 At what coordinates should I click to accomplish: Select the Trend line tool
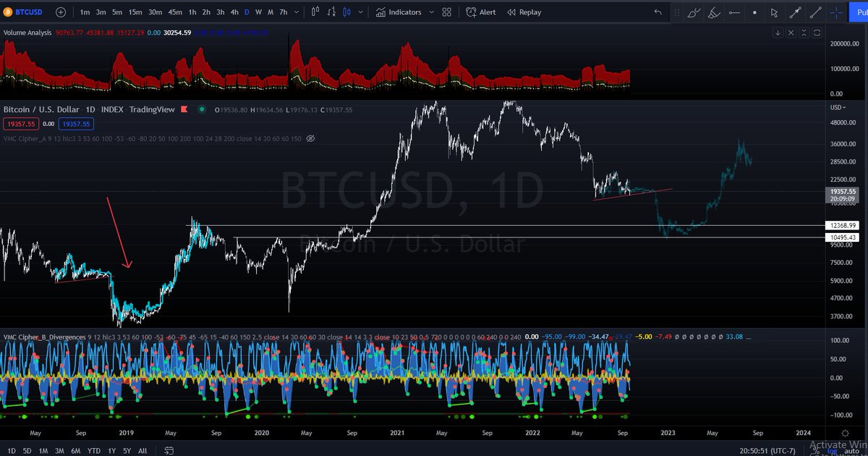(815, 12)
